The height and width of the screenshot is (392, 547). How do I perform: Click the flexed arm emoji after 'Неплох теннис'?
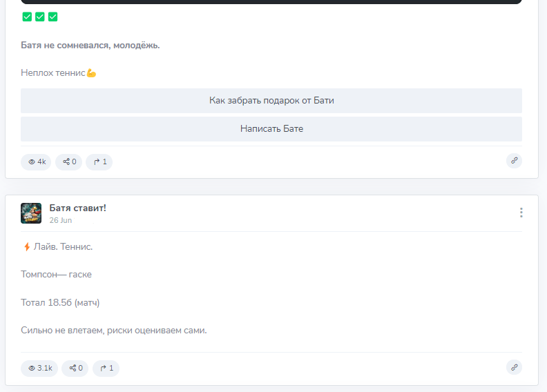91,73
